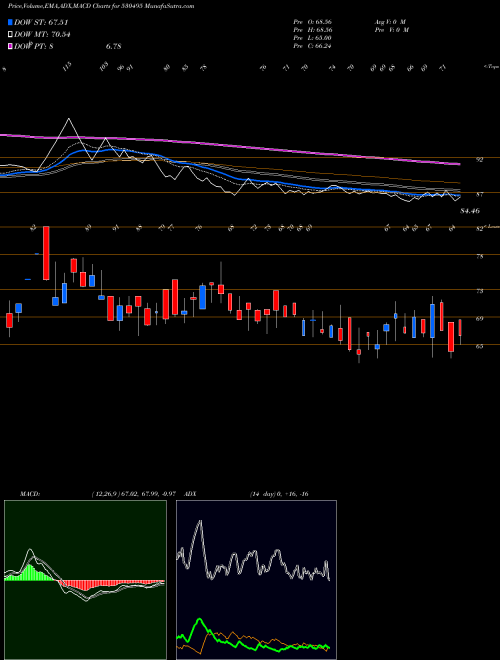This screenshot has width=500, height=660.
Task: Click the MACD histogram chart panel
Action: click(x=85, y=580)
